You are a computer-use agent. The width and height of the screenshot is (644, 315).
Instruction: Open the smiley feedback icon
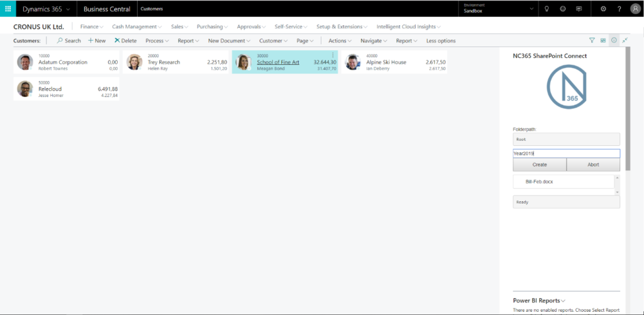(x=563, y=9)
